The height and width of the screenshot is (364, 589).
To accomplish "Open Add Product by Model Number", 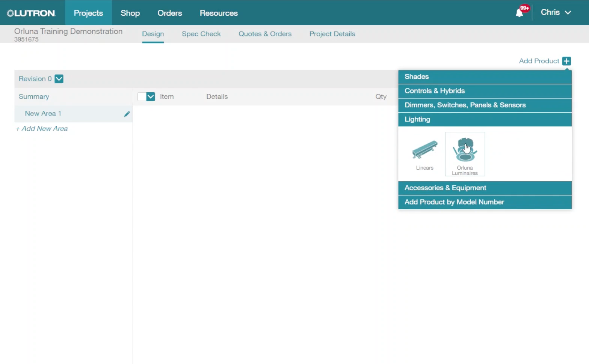I will tap(485, 202).
